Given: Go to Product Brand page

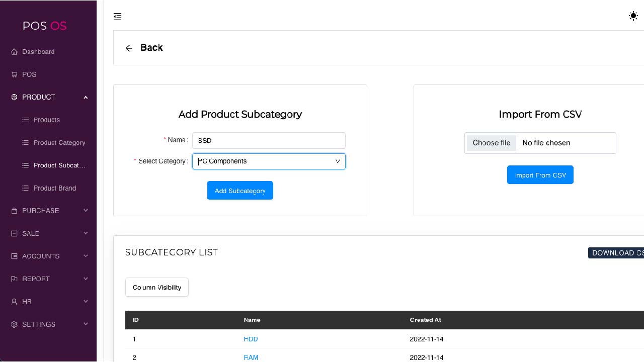Looking at the screenshot, I should tap(55, 188).
